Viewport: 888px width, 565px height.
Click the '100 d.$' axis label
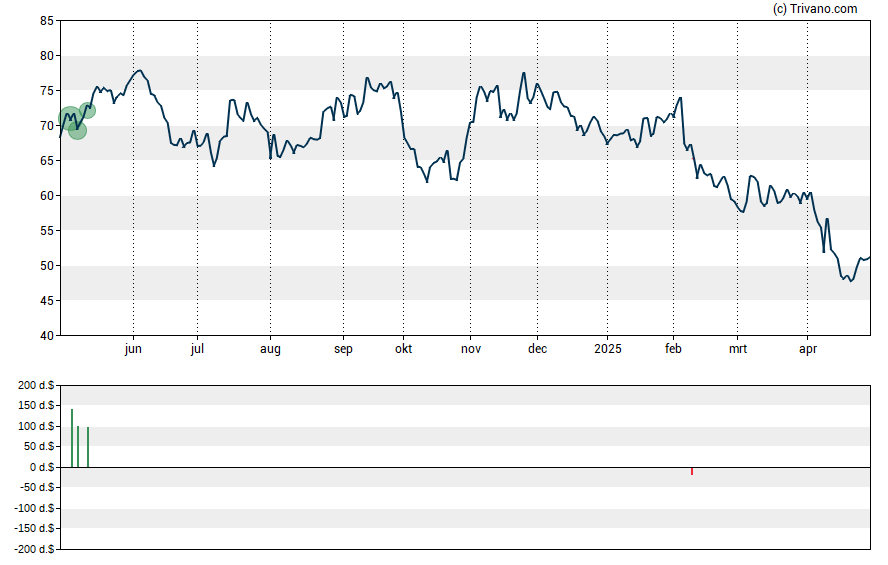pos(36,426)
